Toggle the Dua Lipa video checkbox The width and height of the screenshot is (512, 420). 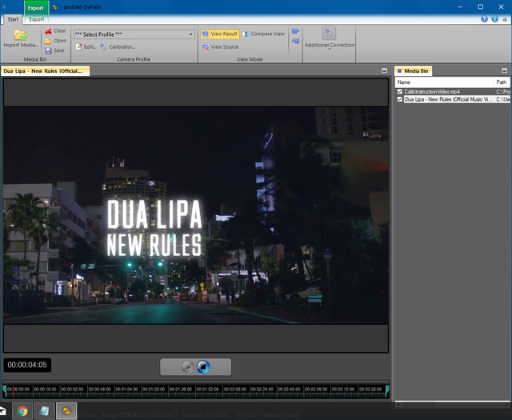tap(400, 100)
